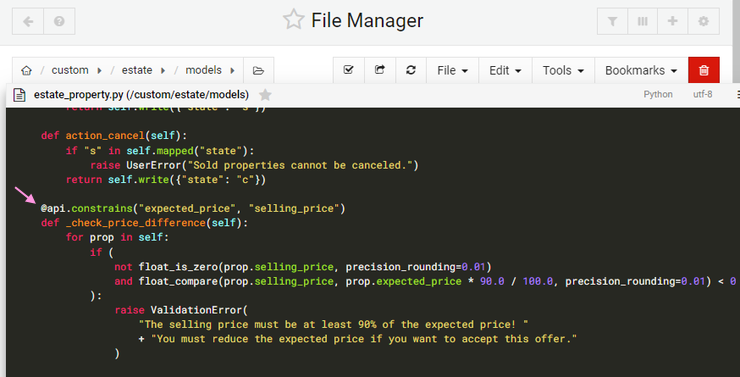Open the Bookmarks menu
Image resolution: width=740 pixels, height=377 pixels.
[641, 70]
